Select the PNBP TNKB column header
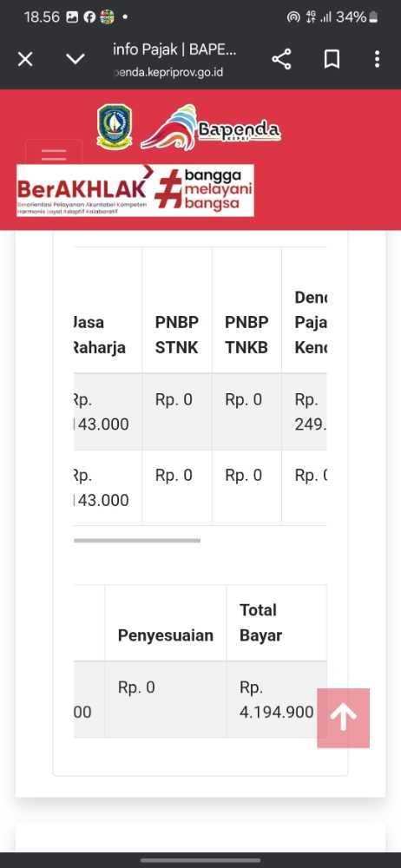The width and height of the screenshot is (401, 868). pyautogui.click(x=247, y=335)
